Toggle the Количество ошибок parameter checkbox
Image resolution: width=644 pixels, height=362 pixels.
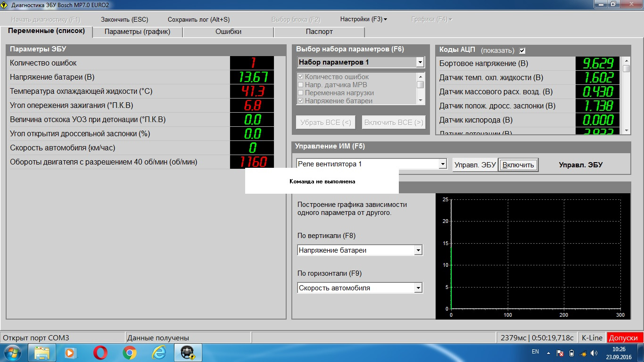point(300,77)
